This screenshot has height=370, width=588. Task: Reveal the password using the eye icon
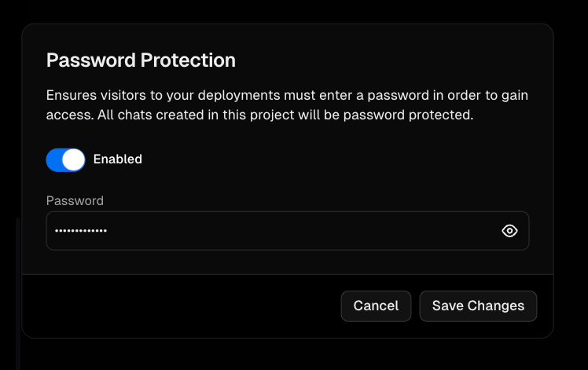(x=509, y=231)
